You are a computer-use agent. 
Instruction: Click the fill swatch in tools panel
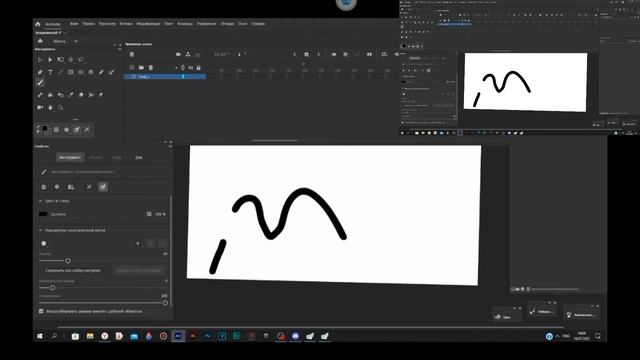coord(45,128)
